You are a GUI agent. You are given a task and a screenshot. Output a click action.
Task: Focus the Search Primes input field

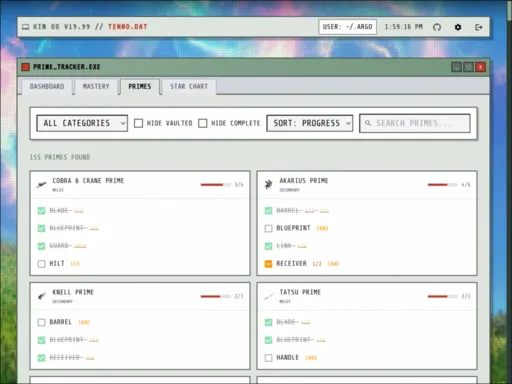click(415, 123)
